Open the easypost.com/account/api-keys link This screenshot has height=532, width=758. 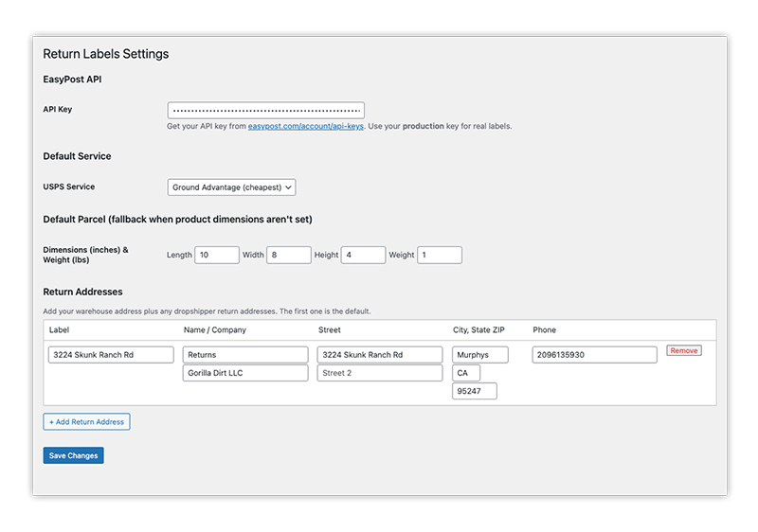coord(305,126)
